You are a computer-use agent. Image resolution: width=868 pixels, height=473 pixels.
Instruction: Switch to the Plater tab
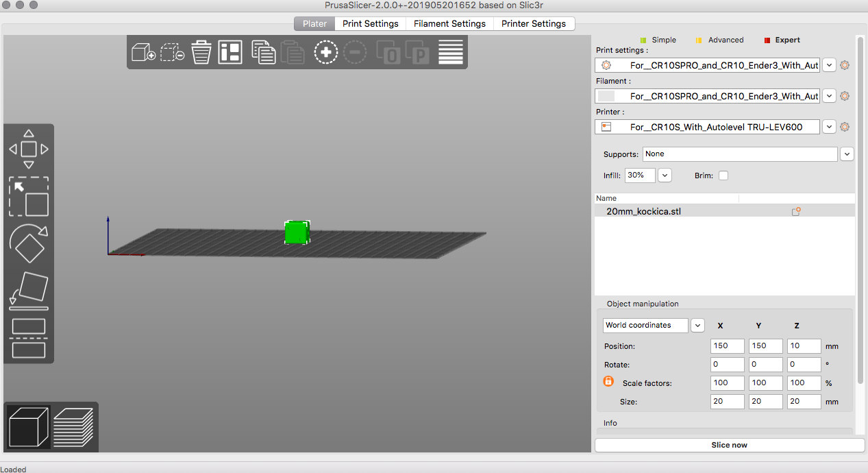coord(315,23)
